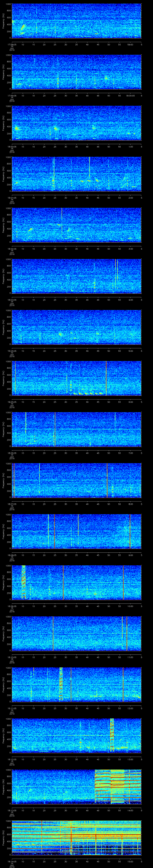Open the spectrogram panel starting at 17:58:05
This screenshot has width=153, height=868.
click(x=76, y=21)
